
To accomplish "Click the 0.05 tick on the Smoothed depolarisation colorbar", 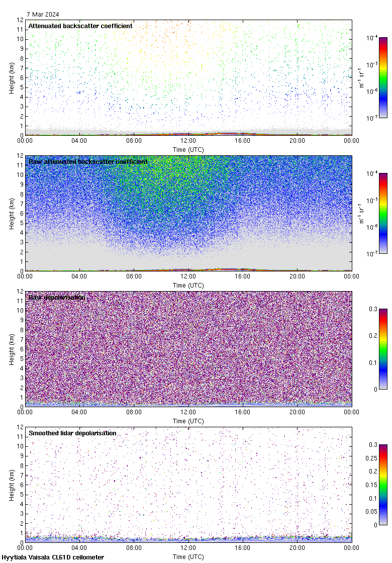I will pyautogui.click(x=371, y=512).
